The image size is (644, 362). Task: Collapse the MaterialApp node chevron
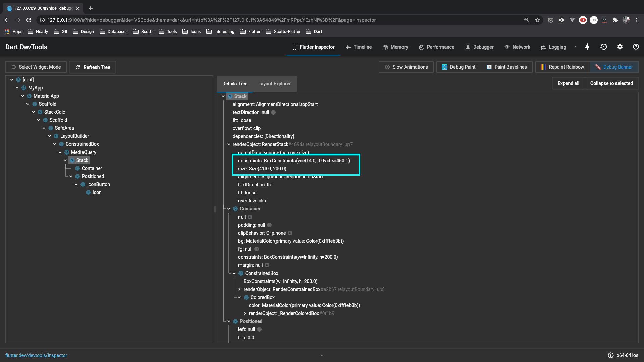tap(22, 96)
